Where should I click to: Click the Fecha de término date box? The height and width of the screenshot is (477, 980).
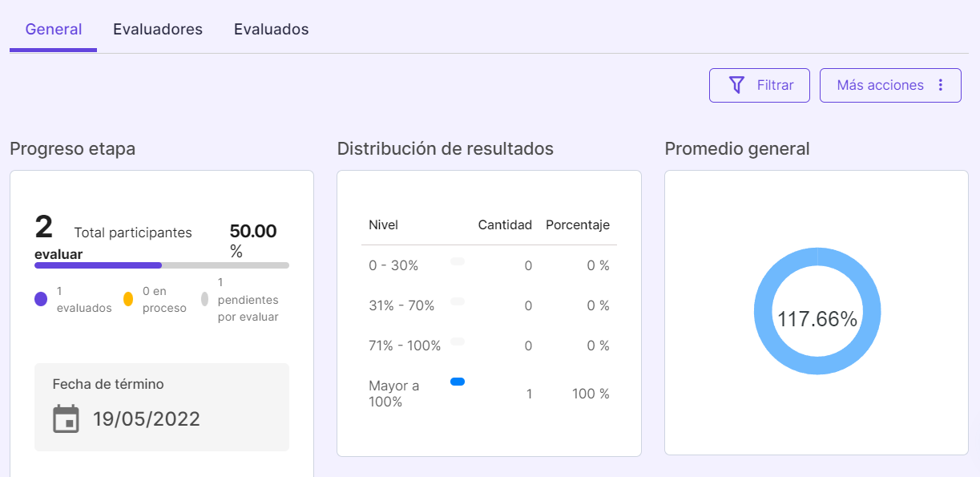[161, 406]
